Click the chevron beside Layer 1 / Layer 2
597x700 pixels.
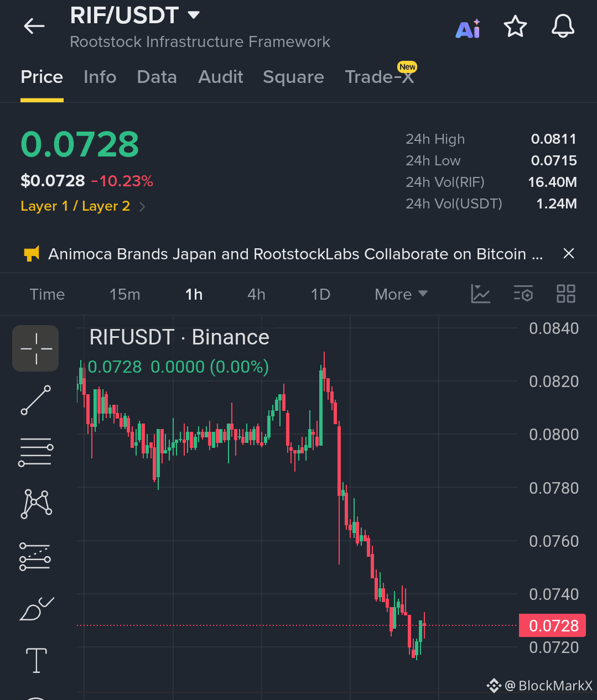[x=142, y=207]
